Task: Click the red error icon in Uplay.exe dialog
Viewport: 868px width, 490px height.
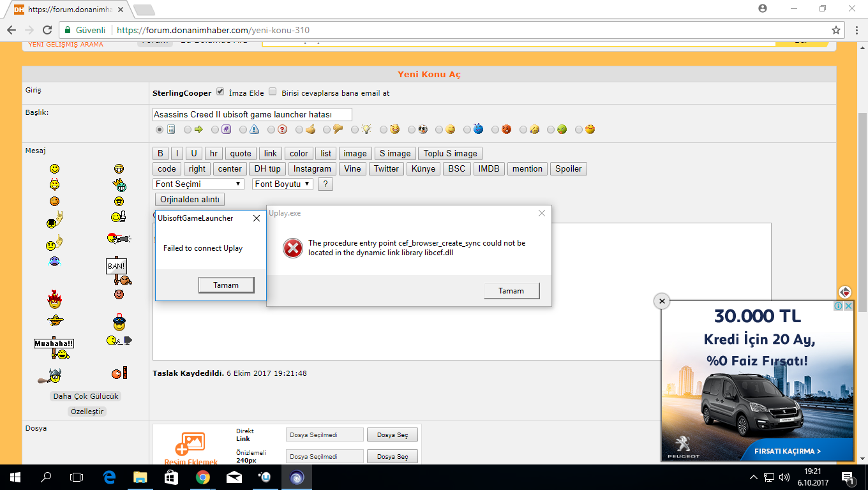Action: coord(293,248)
